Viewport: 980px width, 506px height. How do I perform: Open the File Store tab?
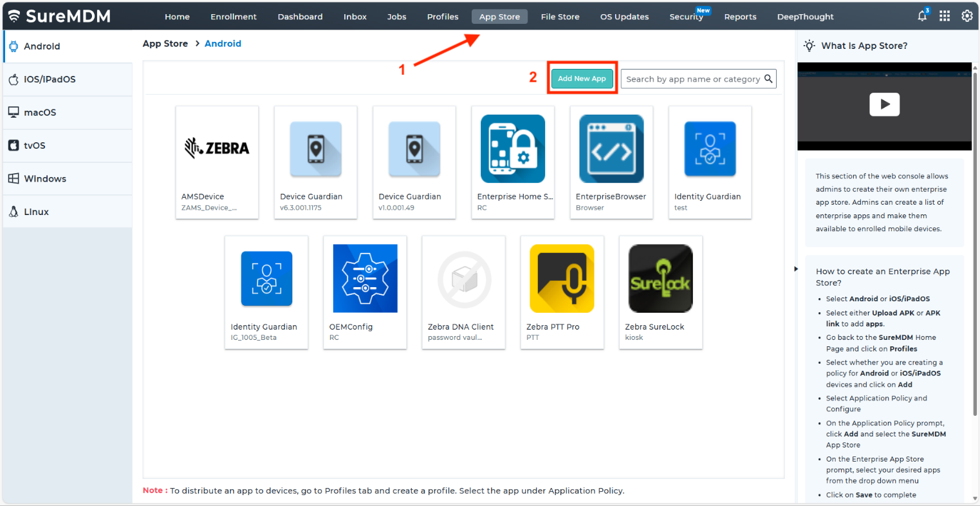pyautogui.click(x=560, y=17)
